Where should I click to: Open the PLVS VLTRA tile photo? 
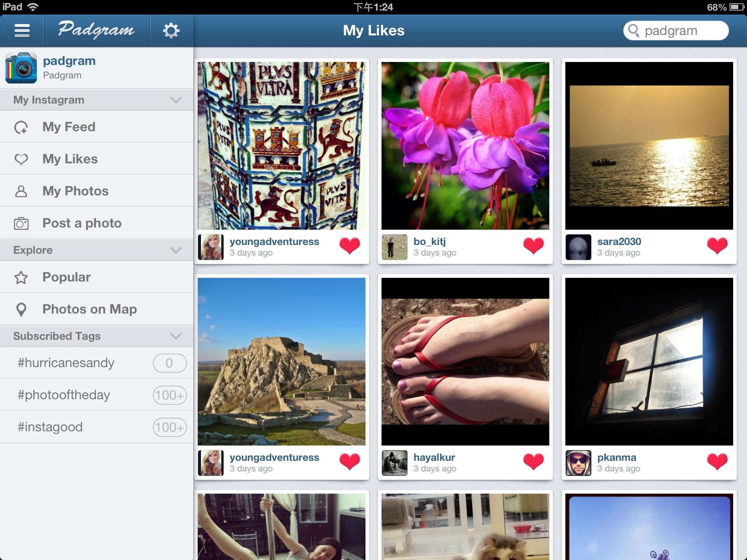[x=282, y=146]
